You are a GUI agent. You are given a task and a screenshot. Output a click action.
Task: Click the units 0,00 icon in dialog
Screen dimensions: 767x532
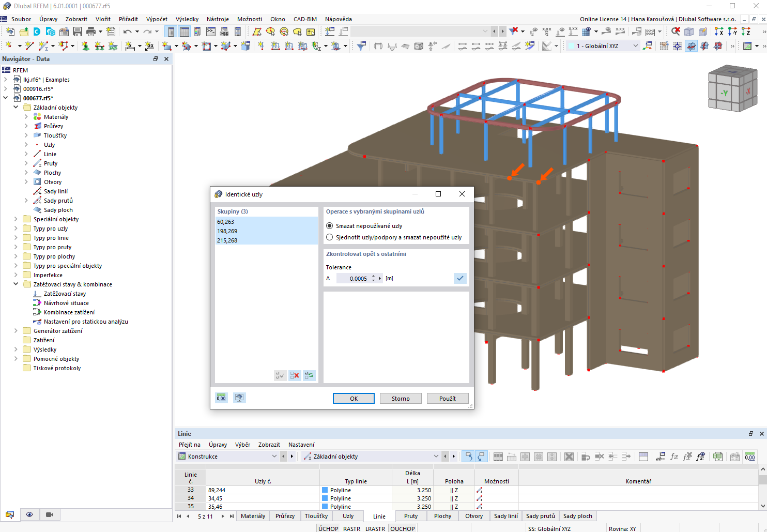click(221, 398)
